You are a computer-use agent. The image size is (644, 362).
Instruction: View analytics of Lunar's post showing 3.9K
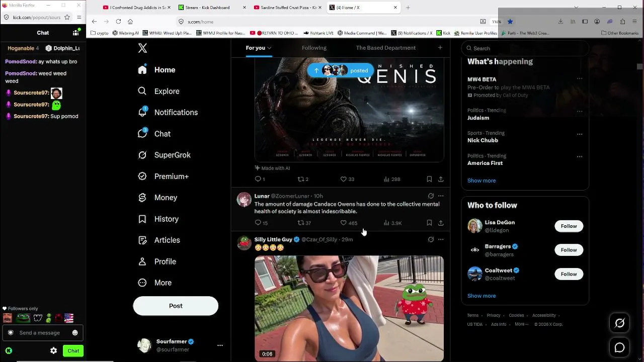tap(392, 223)
